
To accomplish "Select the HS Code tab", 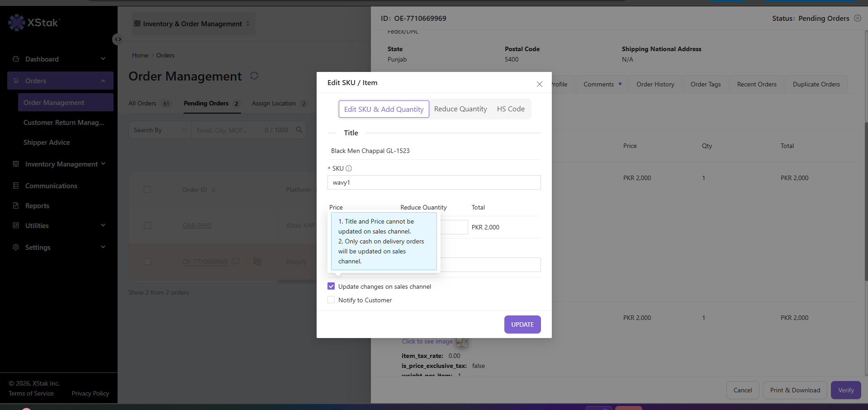I will 511,109.
